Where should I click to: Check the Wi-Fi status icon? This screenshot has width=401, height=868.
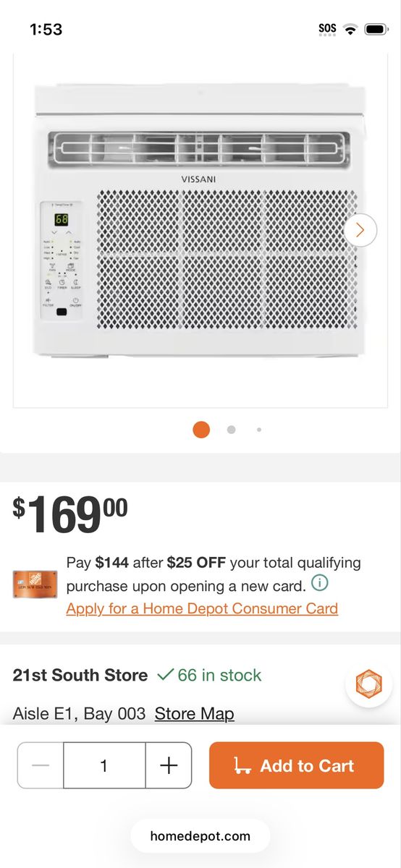(351, 30)
